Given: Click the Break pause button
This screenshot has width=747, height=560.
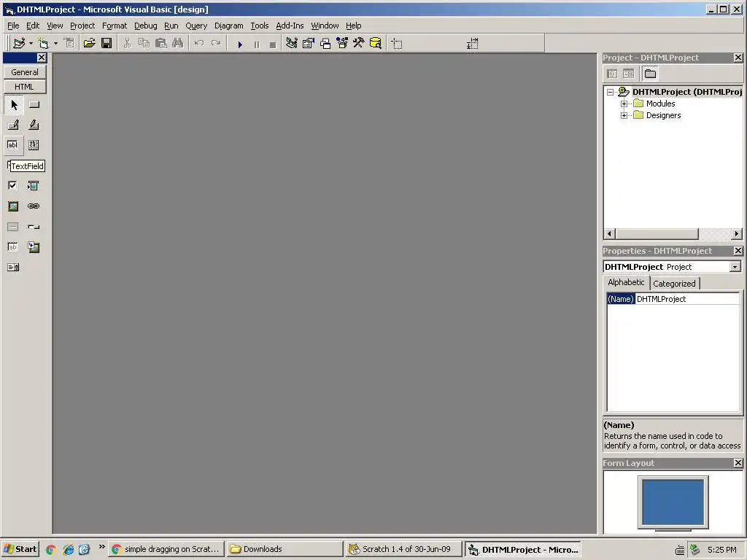Looking at the screenshot, I should [257, 44].
